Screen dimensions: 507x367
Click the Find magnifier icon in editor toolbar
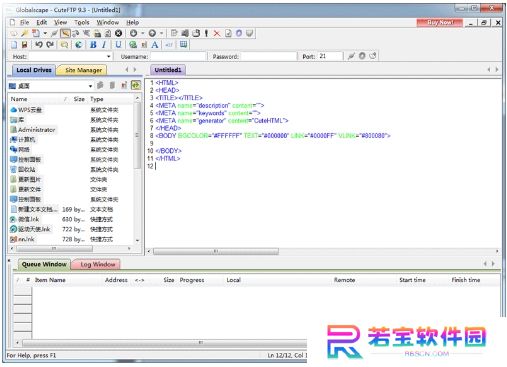coord(64,45)
